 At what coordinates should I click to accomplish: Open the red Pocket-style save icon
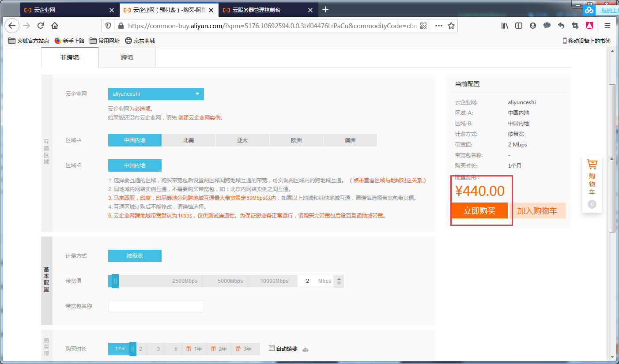tap(589, 26)
